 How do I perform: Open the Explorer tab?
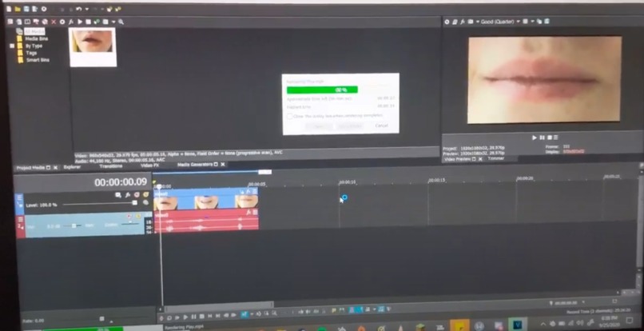[72, 167]
